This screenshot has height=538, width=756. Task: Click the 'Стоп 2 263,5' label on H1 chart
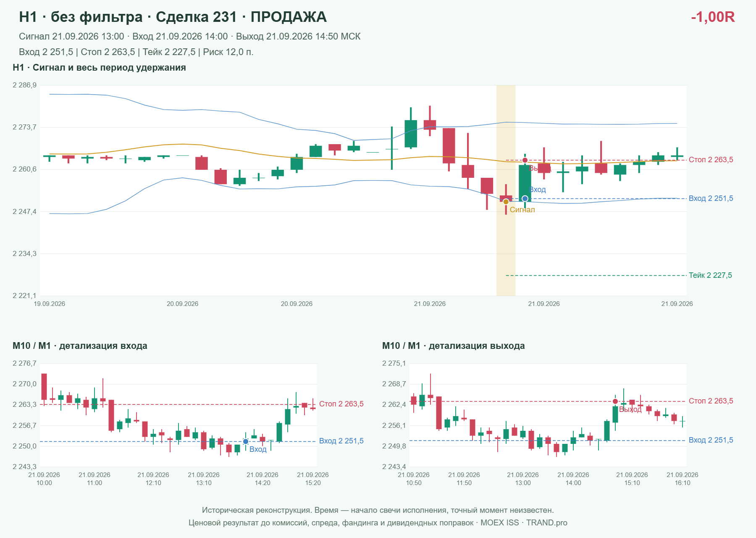coord(711,160)
